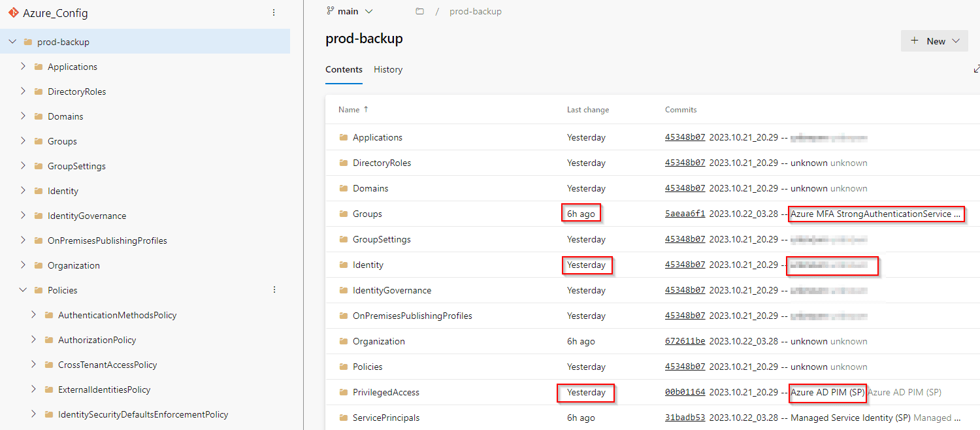Viewport: 980px width, 430px height.
Task: Click the Groups folder icon in contents list
Action: (344, 213)
